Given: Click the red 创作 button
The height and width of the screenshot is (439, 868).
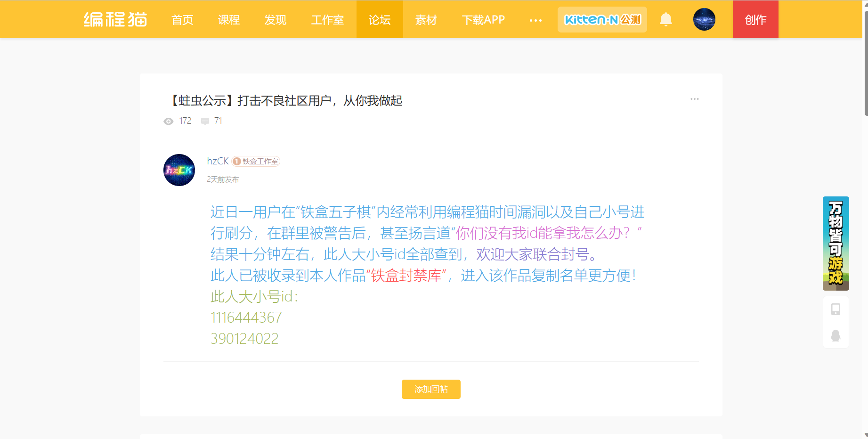Looking at the screenshot, I should click(755, 19).
